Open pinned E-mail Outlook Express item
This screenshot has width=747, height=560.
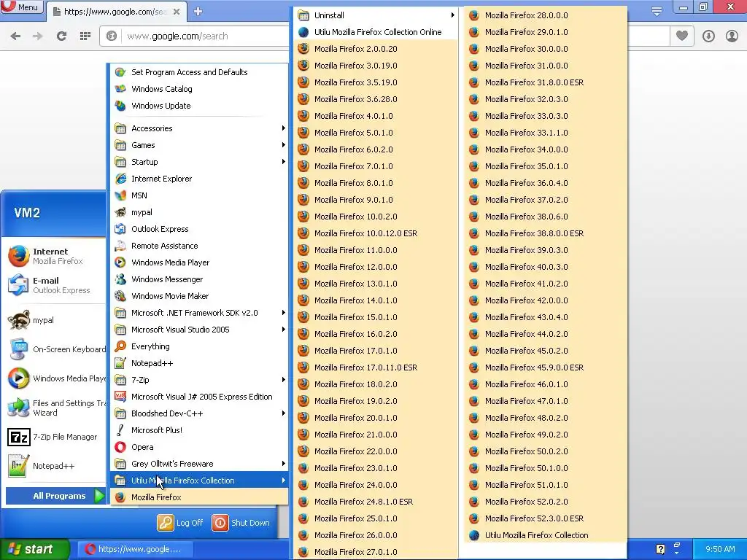pos(55,285)
